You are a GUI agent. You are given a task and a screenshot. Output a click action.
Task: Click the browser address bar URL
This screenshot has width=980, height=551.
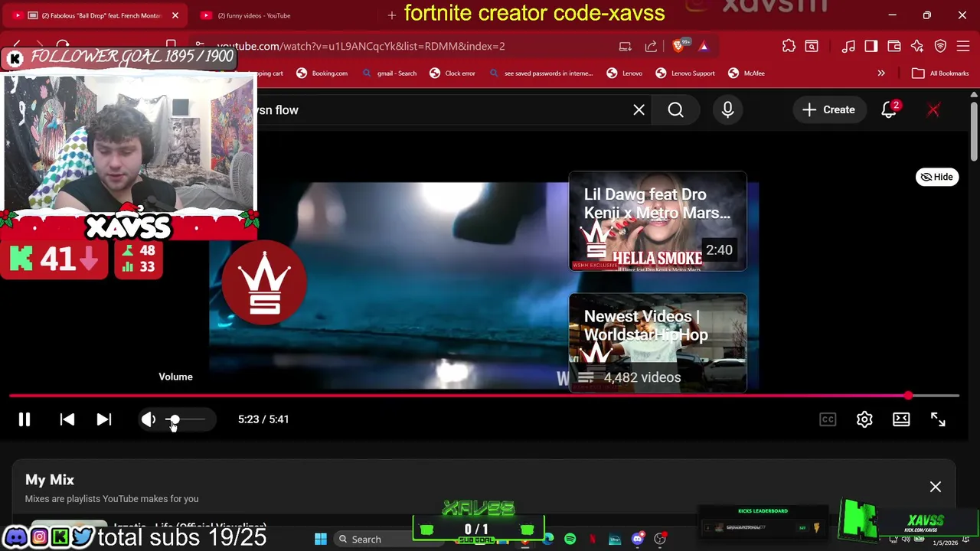[361, 46]
